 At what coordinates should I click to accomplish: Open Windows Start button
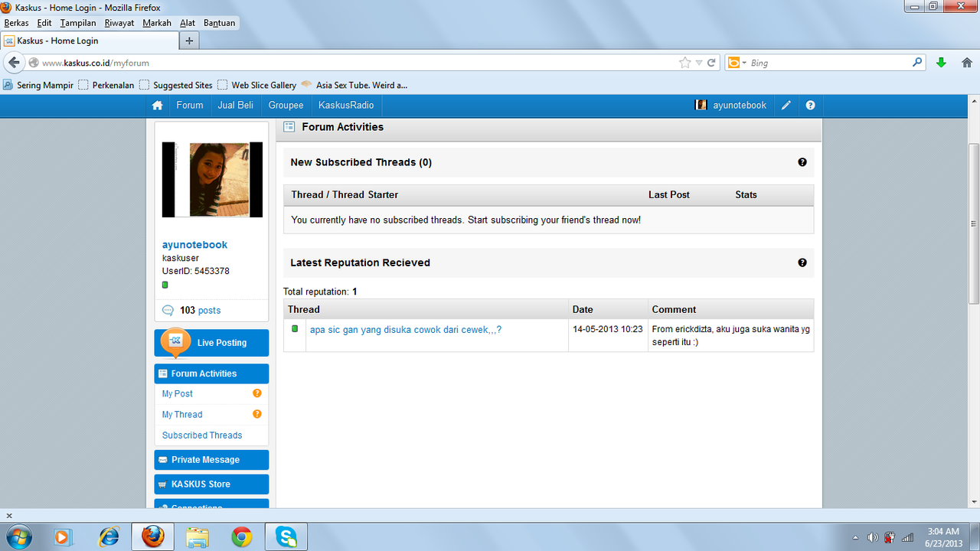click(x=18, y=537)
